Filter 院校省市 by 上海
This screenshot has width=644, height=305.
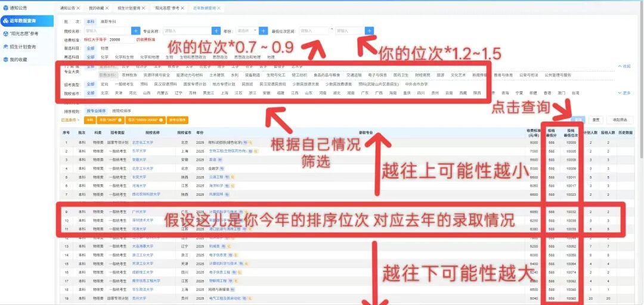pos(224,93)
